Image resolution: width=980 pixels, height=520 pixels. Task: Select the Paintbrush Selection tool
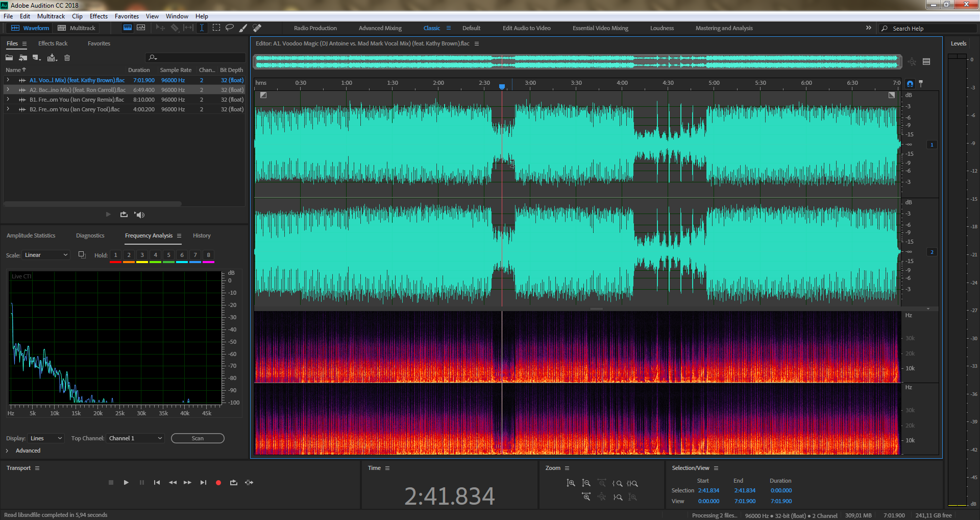pos(243,28)
